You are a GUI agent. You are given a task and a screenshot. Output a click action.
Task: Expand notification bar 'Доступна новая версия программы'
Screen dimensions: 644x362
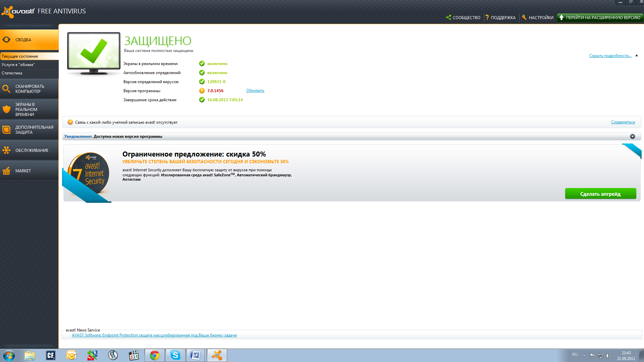point(352,136)
